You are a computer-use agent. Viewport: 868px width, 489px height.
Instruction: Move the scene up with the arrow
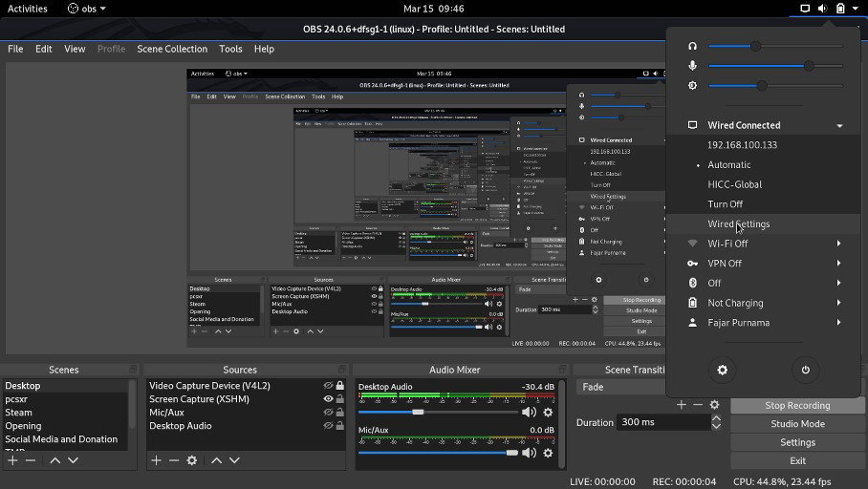pos(54,460)
